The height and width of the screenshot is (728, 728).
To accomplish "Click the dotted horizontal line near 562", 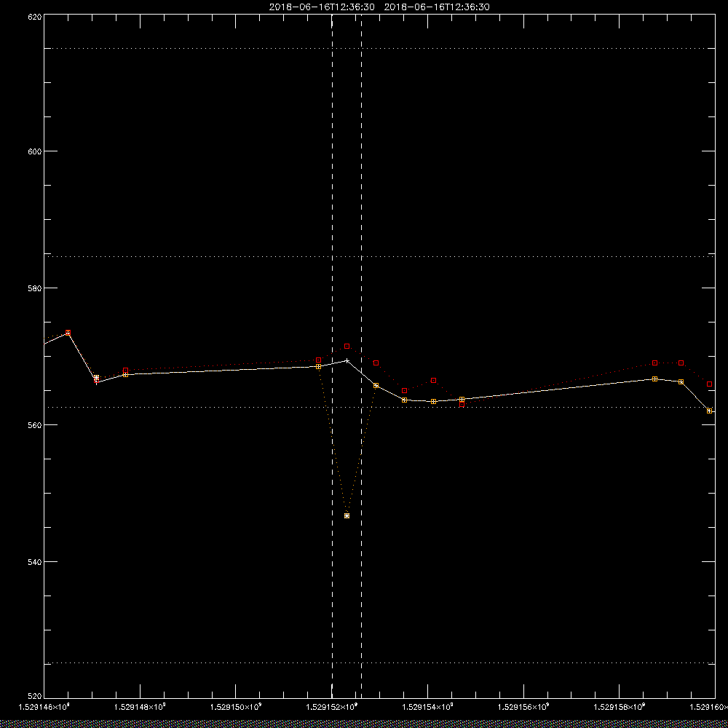I will tap(379, 407).
